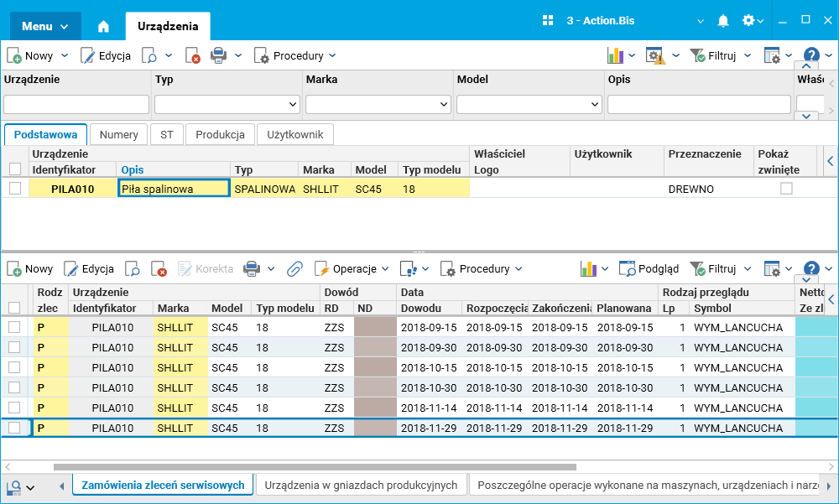Click the print icon in top toolbar
This screenshot has height=504, width=839.
click(x=218, y=55)
